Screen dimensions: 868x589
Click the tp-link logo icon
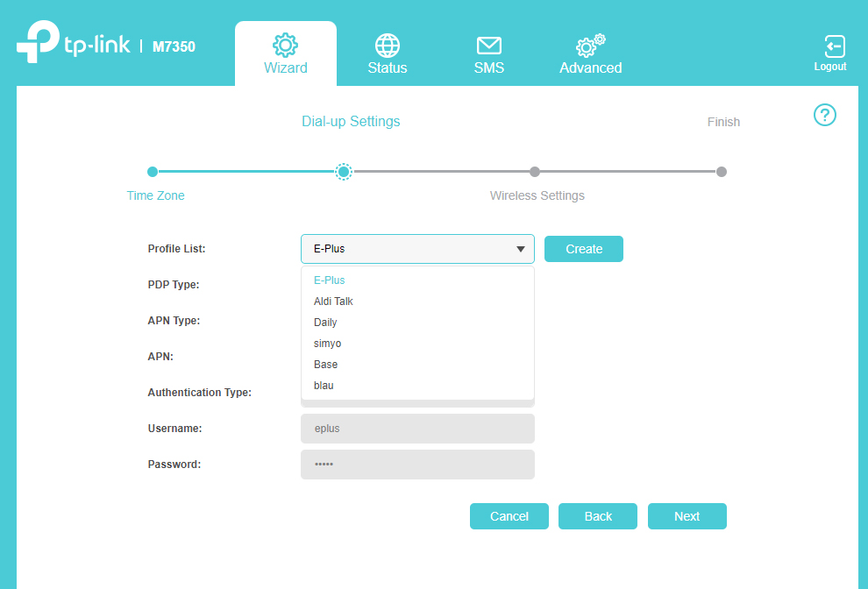(x=38, y=41)
